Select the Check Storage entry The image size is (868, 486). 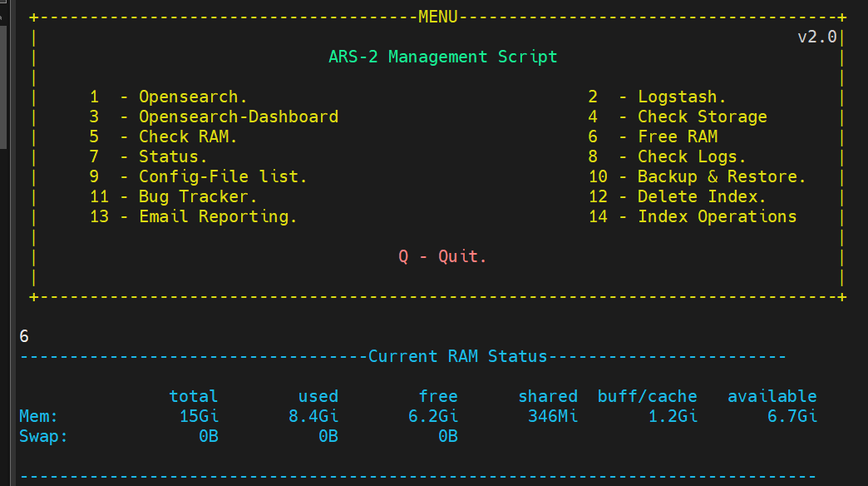point(702,117)
